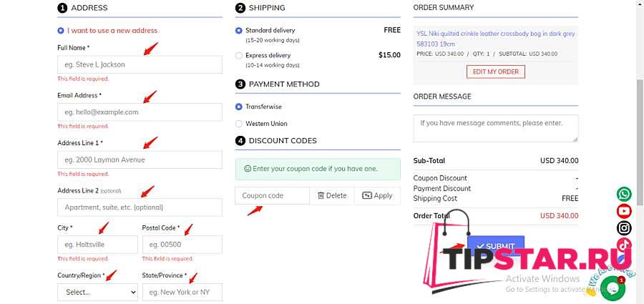Open the YSL Niki crossbody bag link

pyautogui.click(x=496, y=39)
